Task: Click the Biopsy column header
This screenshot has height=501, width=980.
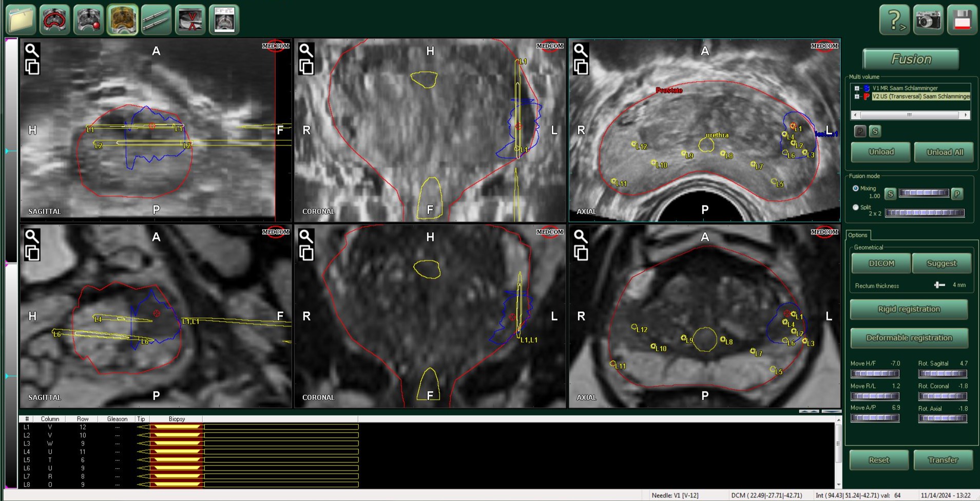Action: tap(177, 419)
